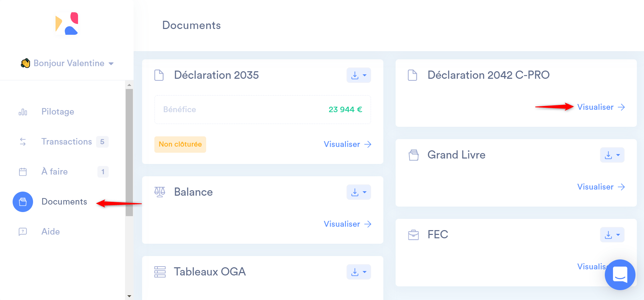Click the Transactions arrows icon
This screenshot has width=644, height=300.
pyautogui.click(x=23, y=142)
